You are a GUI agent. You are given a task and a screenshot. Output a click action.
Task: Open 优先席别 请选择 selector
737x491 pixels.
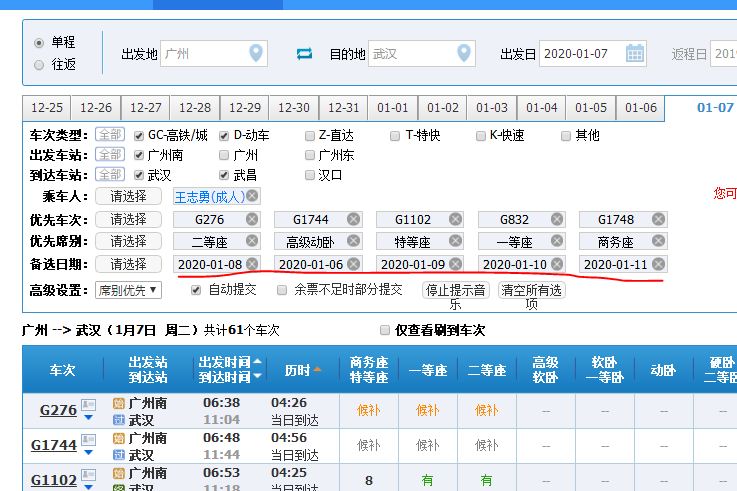[128, 241]
